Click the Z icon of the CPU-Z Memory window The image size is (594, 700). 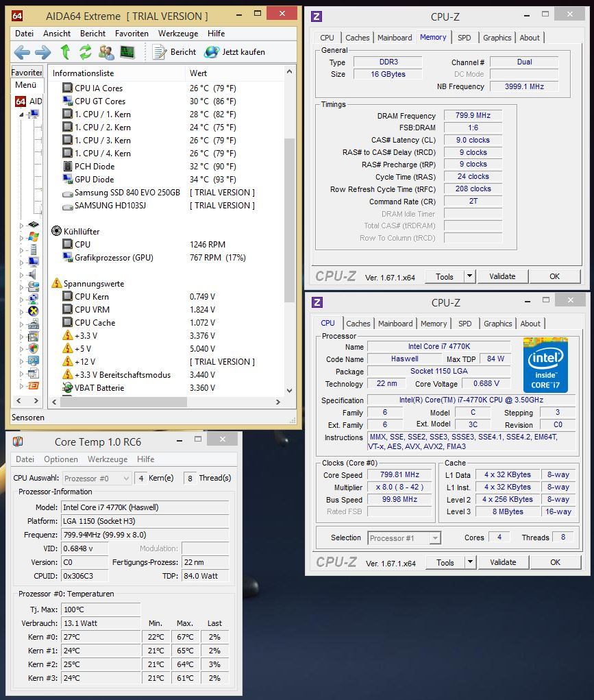click(x=317, y=16)
